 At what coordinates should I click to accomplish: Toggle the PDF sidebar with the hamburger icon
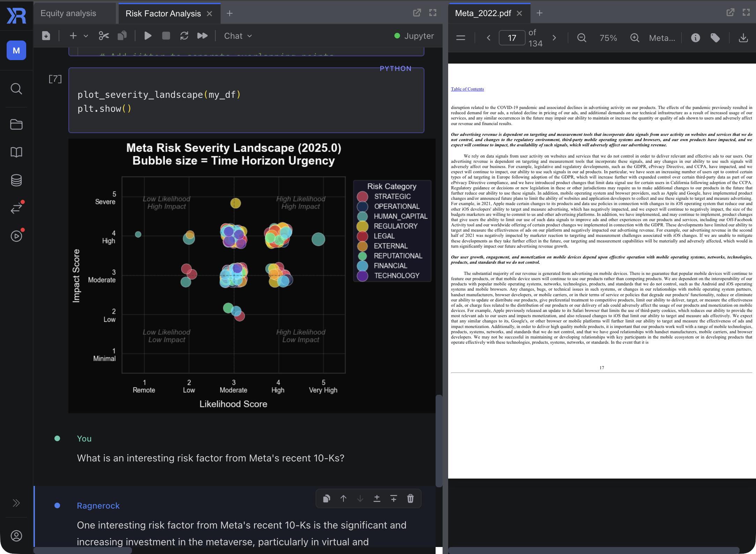pos(461,38)
